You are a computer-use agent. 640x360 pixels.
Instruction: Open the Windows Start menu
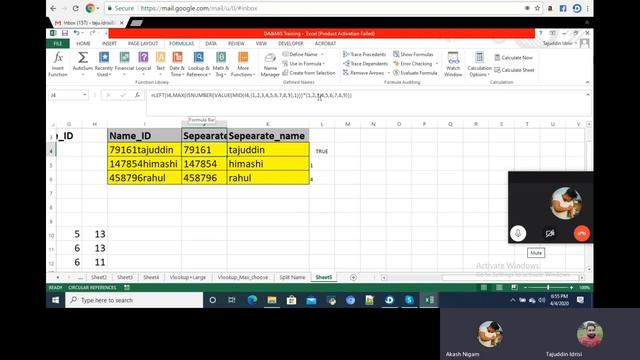(x=56, y=300)
